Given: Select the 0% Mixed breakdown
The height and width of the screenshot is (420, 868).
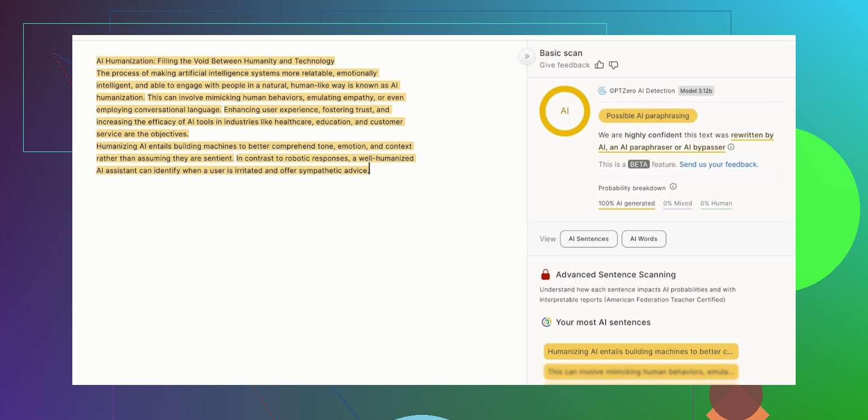Looking at the screenshot, I should pos(678,203).
